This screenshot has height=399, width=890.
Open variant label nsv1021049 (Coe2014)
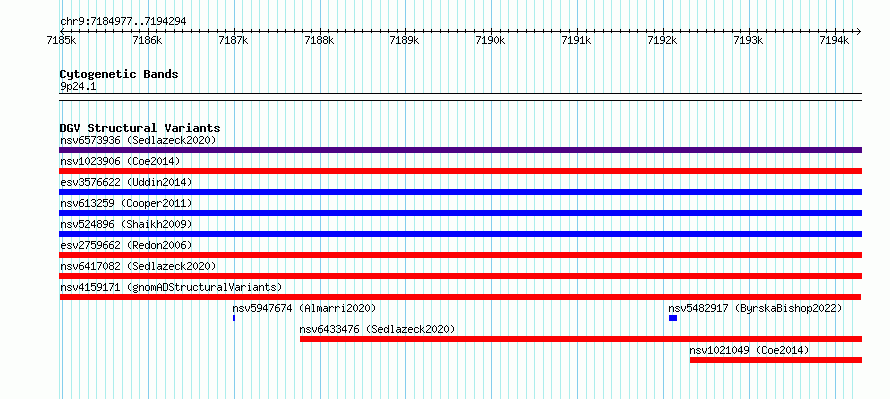pyautogui.click(x=749, y=350)
